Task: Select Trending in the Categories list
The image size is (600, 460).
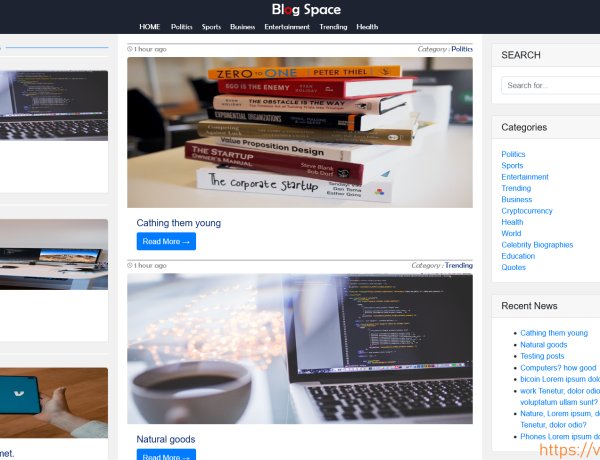Action: [x=516, y=188]
